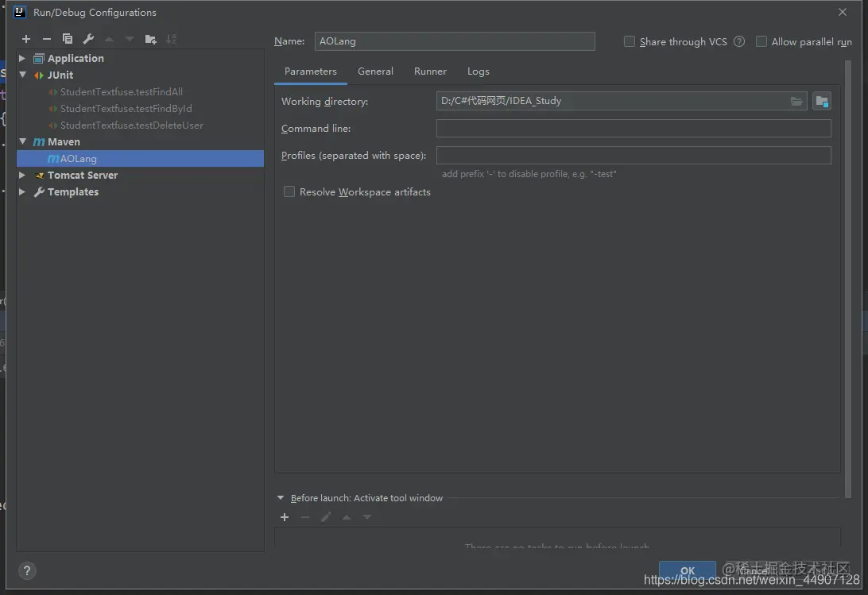Move the configuration up with the toolbar arrow
868x595 pixels.
click(x=109, y=39)
